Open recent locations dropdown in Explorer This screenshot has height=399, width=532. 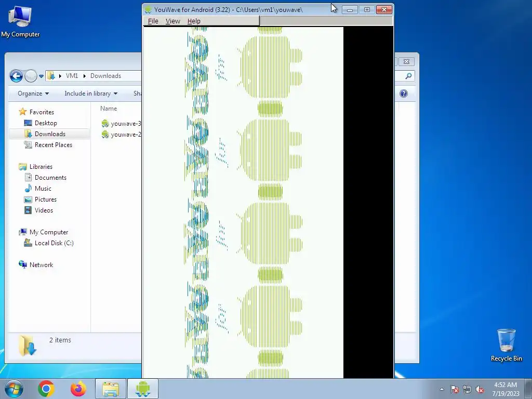tap(41, 76)
